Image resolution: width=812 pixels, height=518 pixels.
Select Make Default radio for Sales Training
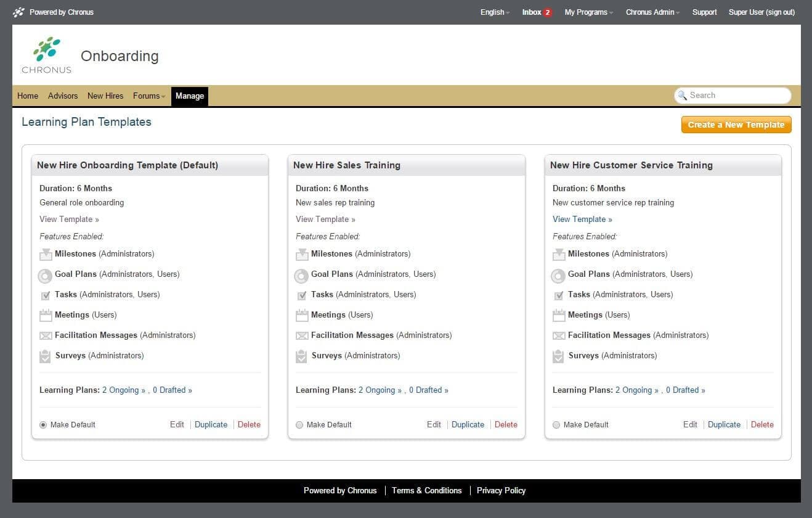pos(299,425)
